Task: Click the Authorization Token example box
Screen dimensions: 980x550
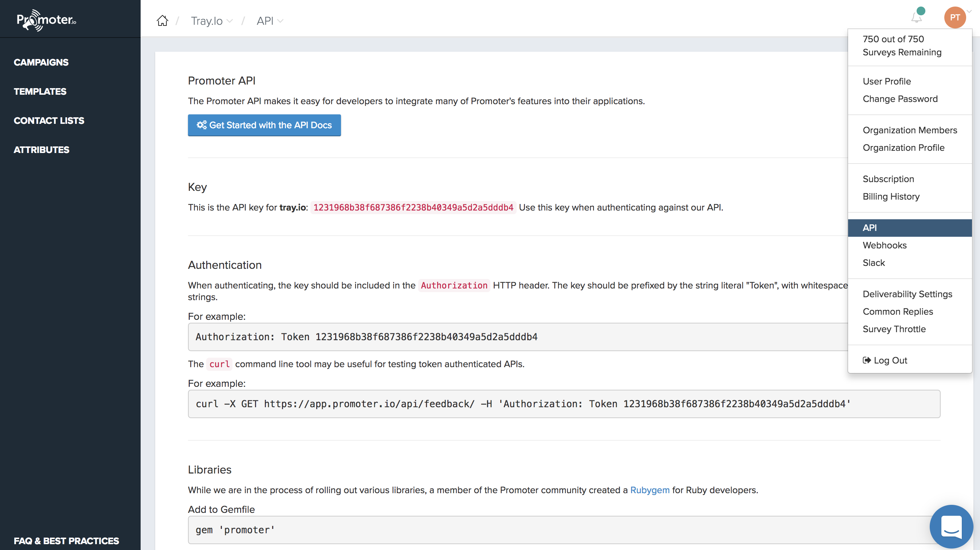Action: coord(518,337)
